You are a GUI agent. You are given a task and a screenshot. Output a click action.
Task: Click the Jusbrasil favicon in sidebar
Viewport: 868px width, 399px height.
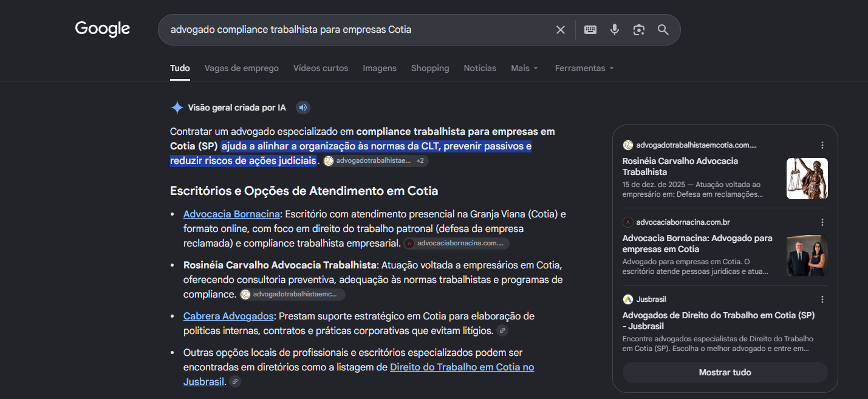(x=628, y=299)
